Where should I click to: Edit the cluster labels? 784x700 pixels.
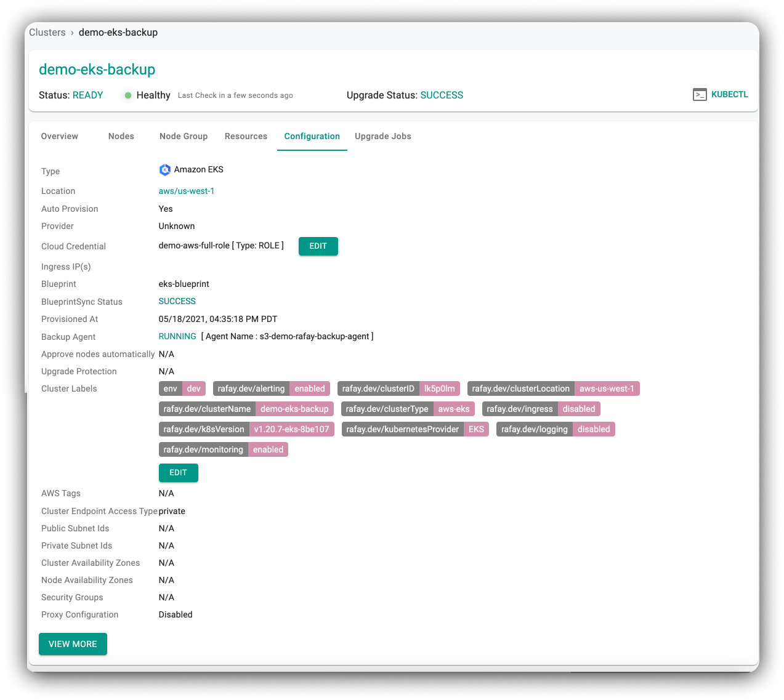tap(179, 473)
